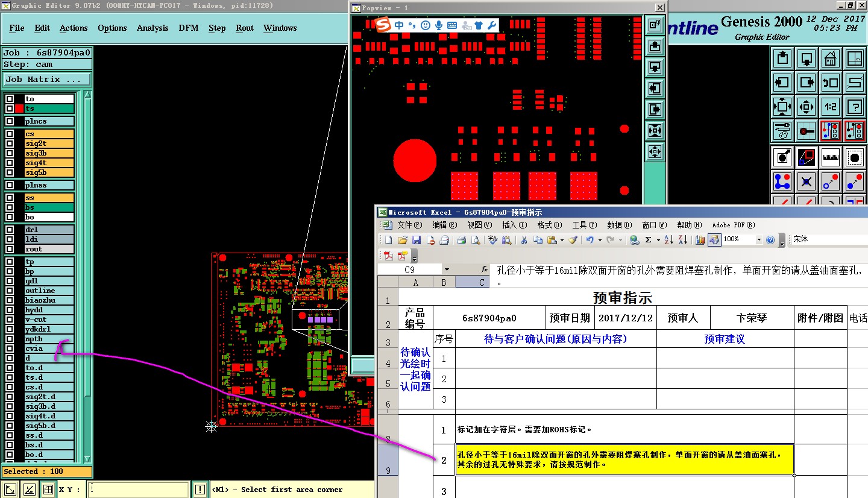Open the AutoSum functions dropdown arrow
Image resolution: width=868 pixels, height=498 pixels.
(x=658, y=240)
